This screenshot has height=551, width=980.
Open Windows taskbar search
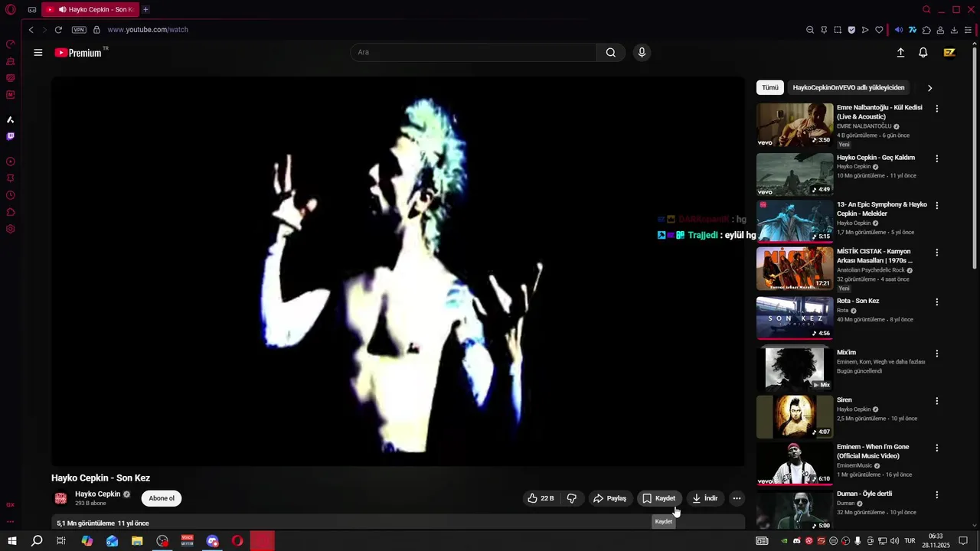[37, 541]
